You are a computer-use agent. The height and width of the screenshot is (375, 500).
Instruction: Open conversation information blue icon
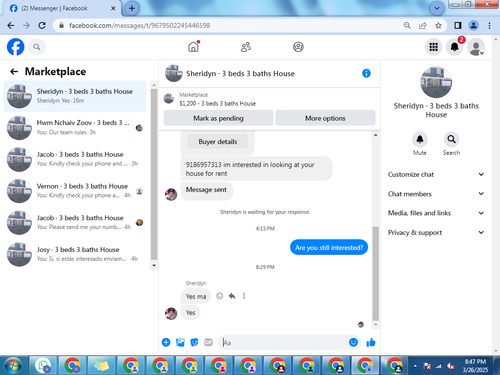click(366, 73)
